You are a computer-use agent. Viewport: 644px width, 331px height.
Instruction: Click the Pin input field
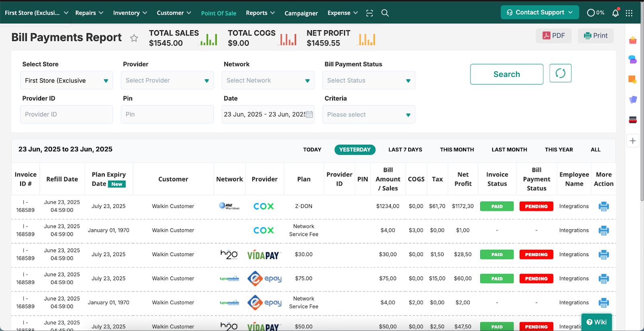pyautogui.click(x=167, y=115)
